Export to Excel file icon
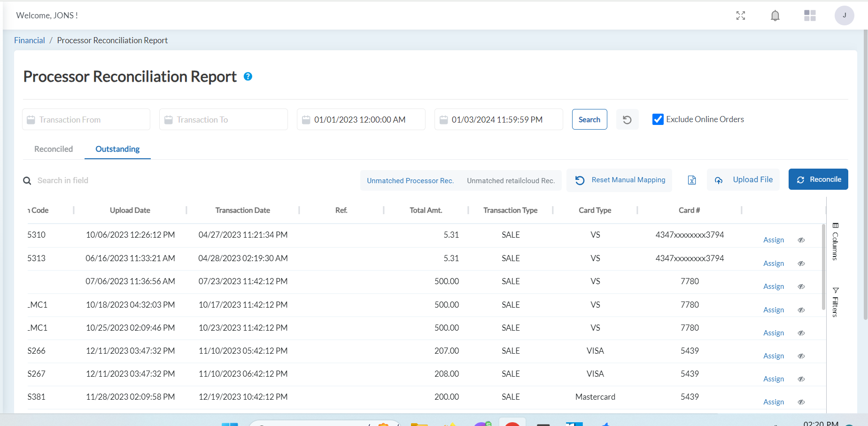Screen dimensions: 868x426 [x=692, y=180]
